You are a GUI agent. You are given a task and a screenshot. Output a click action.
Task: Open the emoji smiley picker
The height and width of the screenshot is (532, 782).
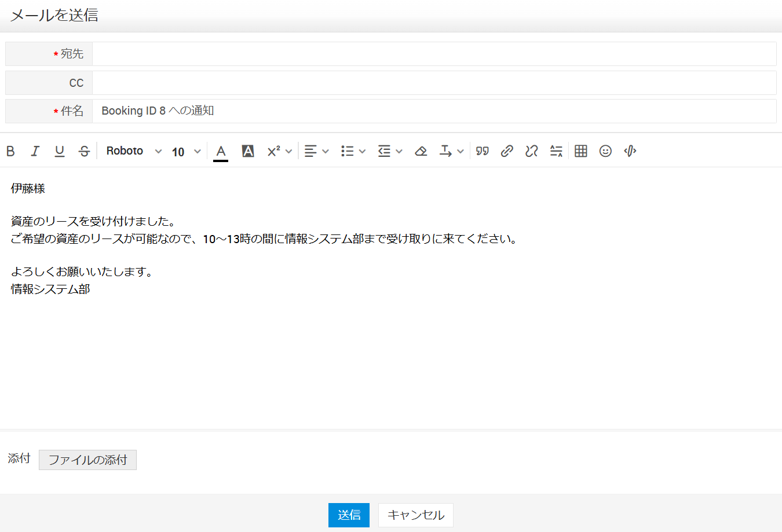(605, 151)
